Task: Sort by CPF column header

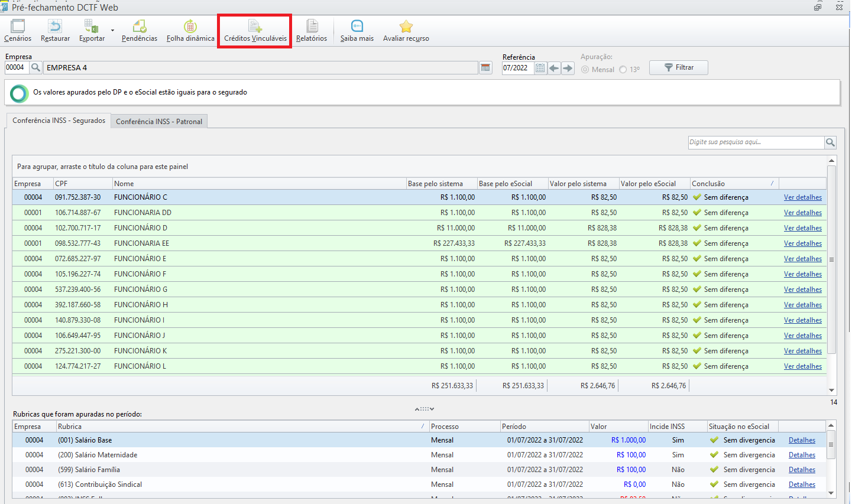Action: 83,183
